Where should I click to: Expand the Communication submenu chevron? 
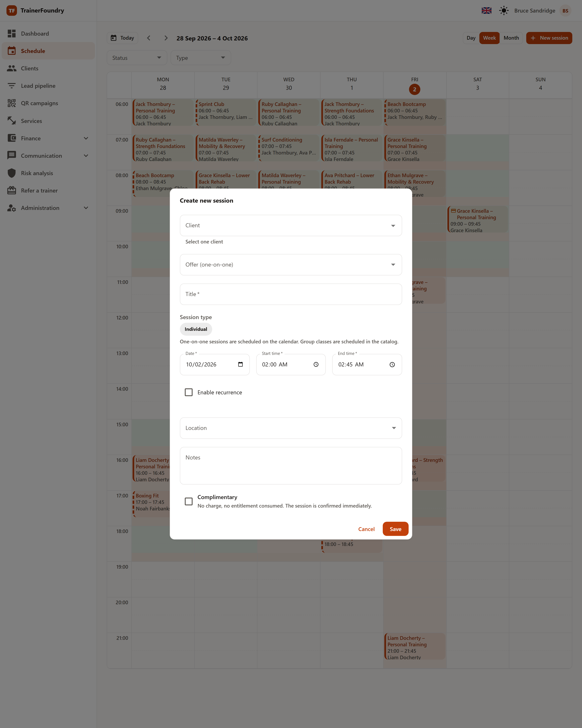coord(86,155)
